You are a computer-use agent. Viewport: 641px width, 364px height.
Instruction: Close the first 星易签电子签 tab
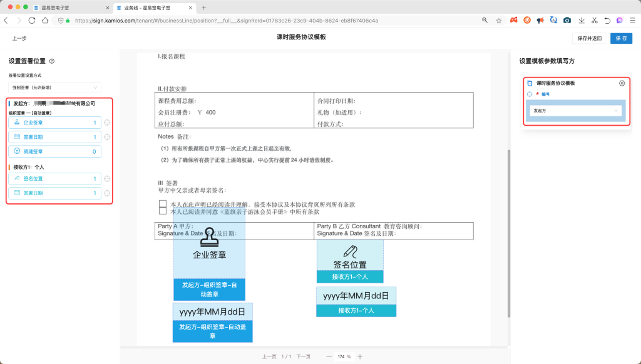pos(108,8)
